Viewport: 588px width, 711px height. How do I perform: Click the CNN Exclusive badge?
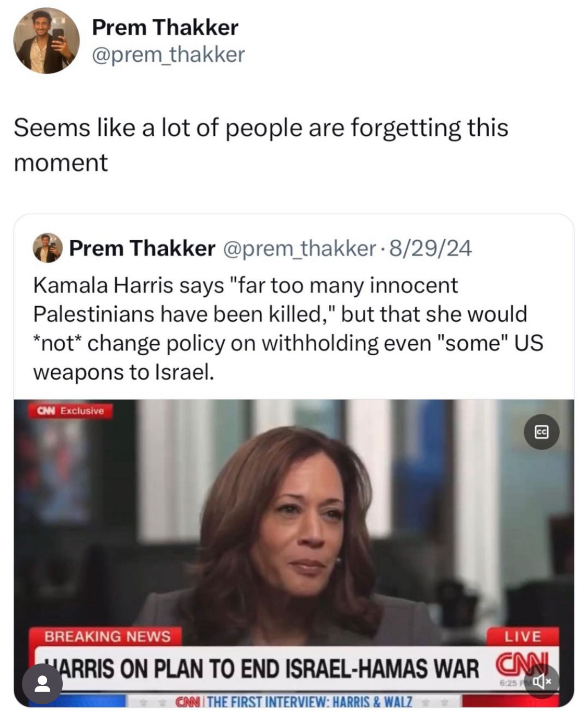click(70, 411)
